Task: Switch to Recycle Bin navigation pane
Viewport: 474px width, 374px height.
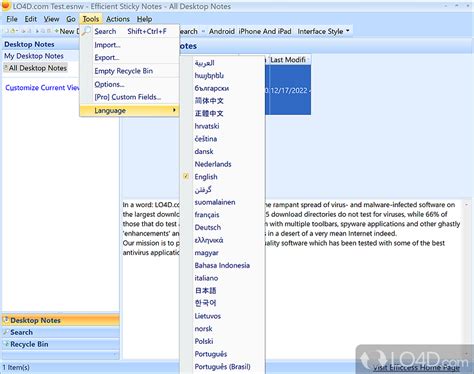Action: click(x=61, y=344)
